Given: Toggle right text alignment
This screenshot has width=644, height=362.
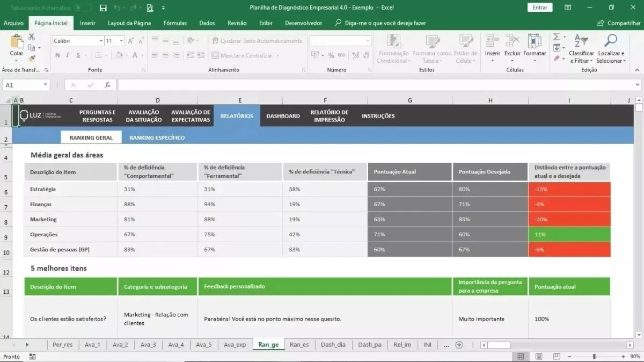Looking at the screenshot, I should [x=176, y=55].
